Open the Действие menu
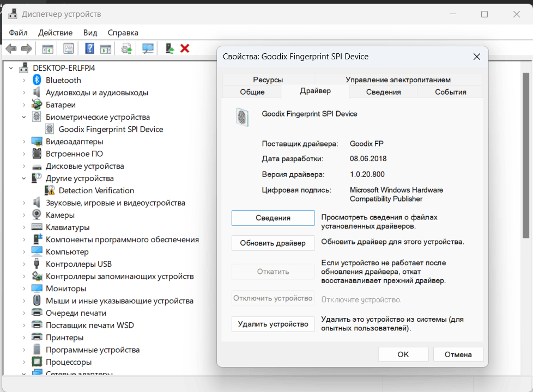The image size is (533, 392). [x=56, y=33]
